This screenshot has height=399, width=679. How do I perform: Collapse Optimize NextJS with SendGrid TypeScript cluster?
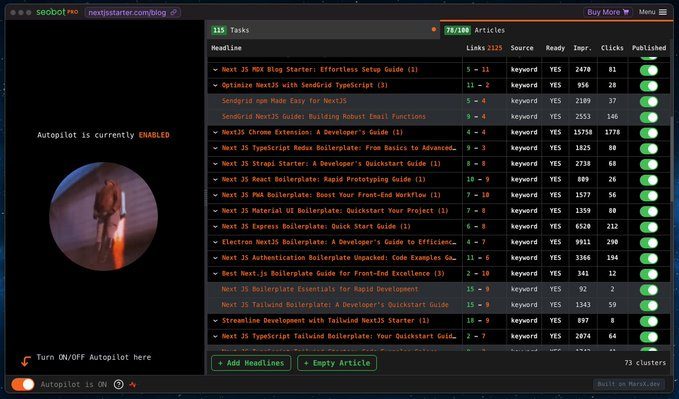(x=215, y=85)
